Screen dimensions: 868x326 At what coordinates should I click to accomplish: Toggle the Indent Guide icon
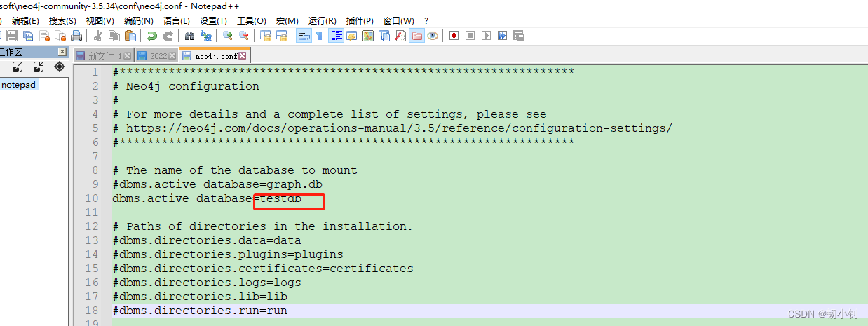[x=337, y=35]
